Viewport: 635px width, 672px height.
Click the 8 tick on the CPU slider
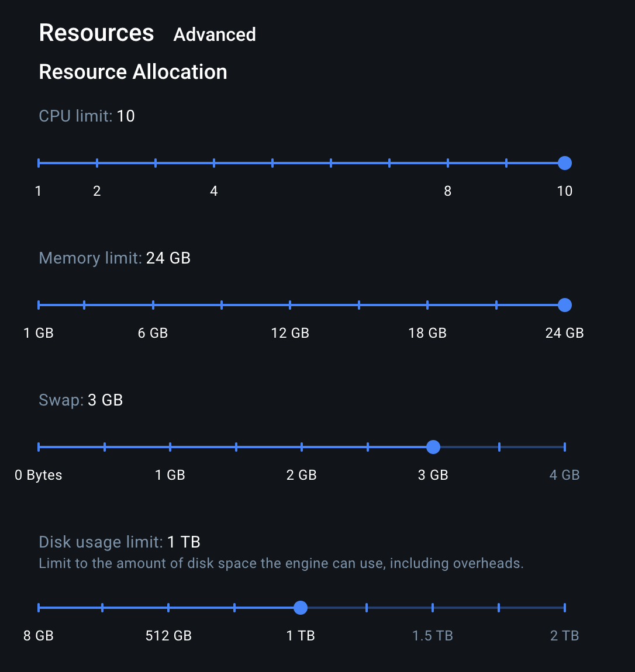click(447, 163)
